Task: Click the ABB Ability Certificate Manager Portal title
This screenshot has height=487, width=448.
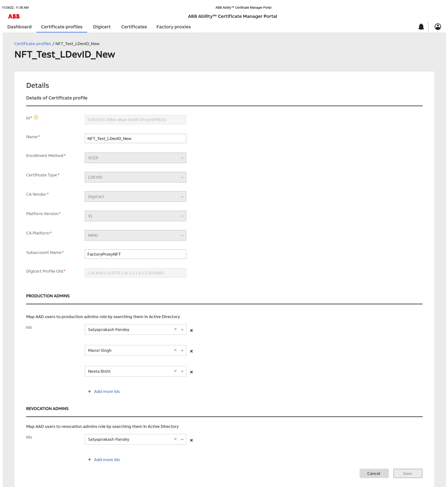Action: pyautogui.click(x=233, y=16)
